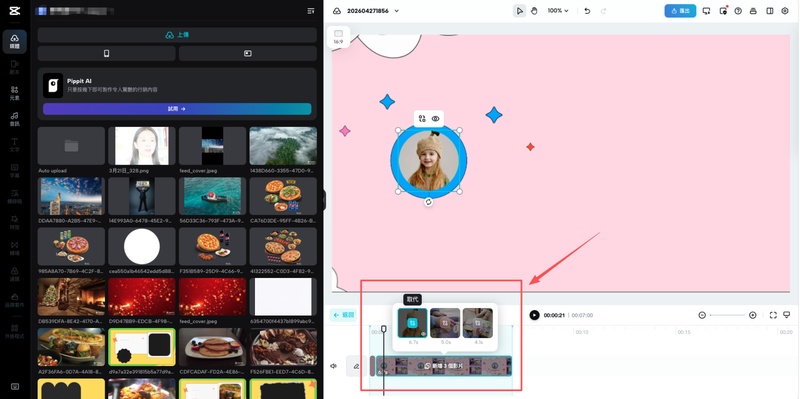Click the swap replace icon above the portrait
This screenshot has width=800, height=399.
422,118
